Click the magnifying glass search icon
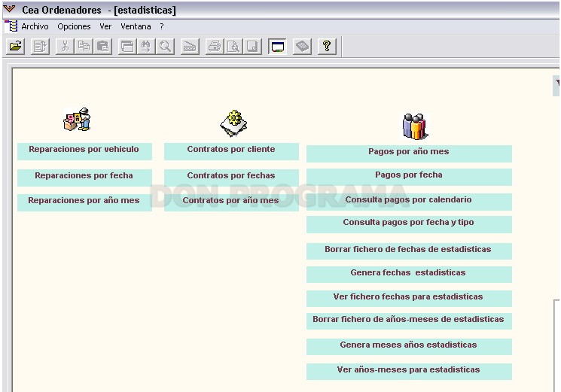 (x=165, y=47)
